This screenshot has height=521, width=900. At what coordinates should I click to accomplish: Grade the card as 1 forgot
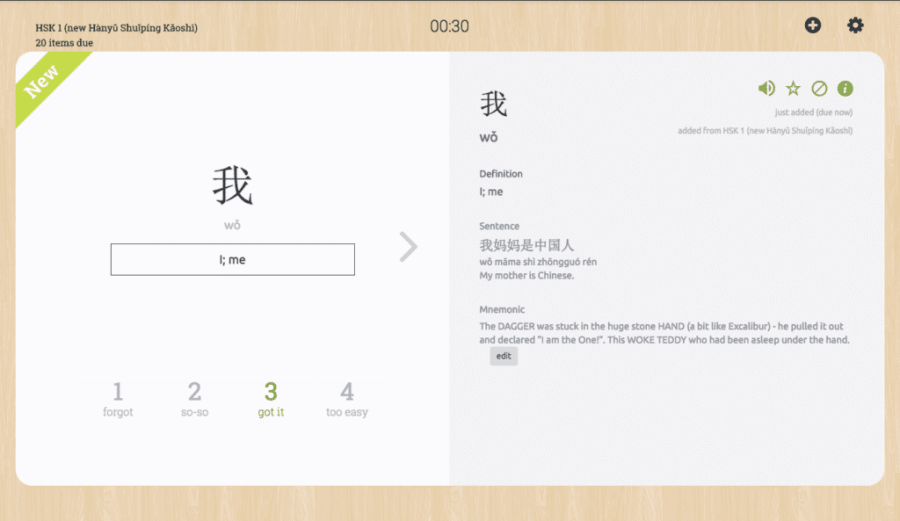click(118, 399)
